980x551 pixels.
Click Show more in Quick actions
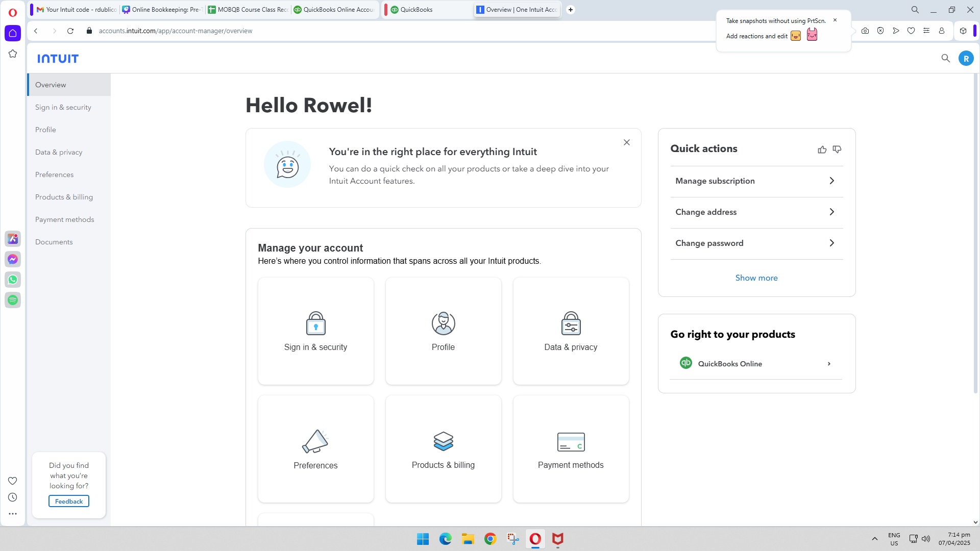pyautogui.click(x=756, y=278)
